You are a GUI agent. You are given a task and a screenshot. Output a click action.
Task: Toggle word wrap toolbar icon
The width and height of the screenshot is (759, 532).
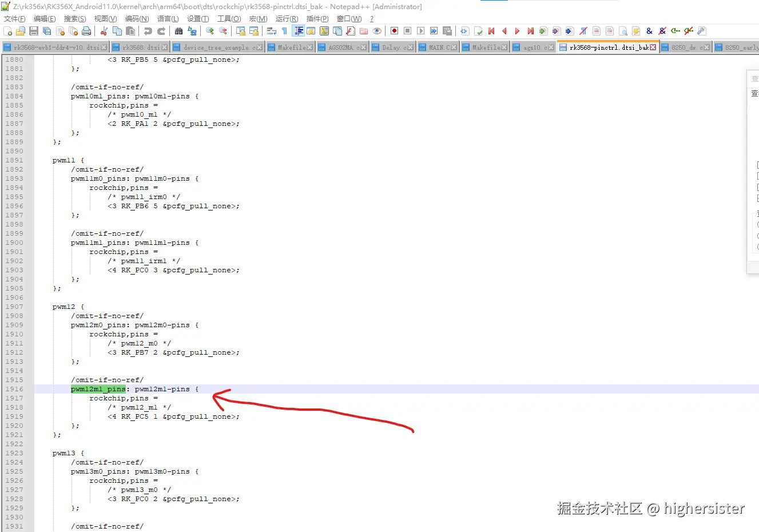pos(272,31)
